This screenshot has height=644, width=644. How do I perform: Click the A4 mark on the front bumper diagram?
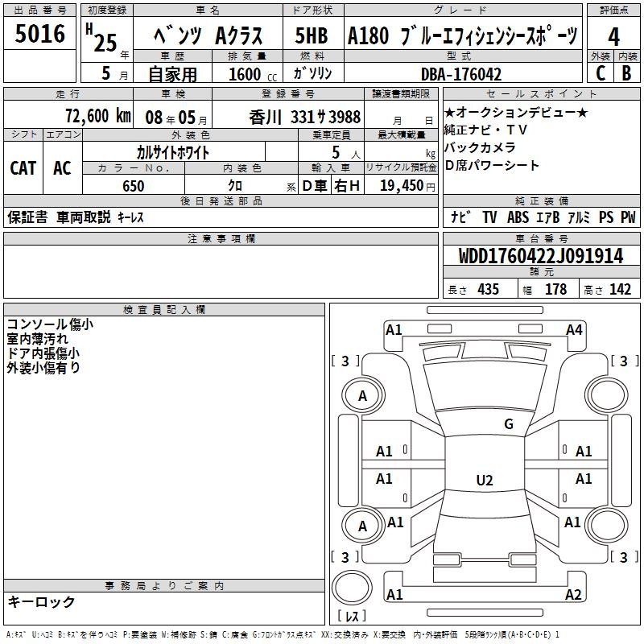[574, 330]
